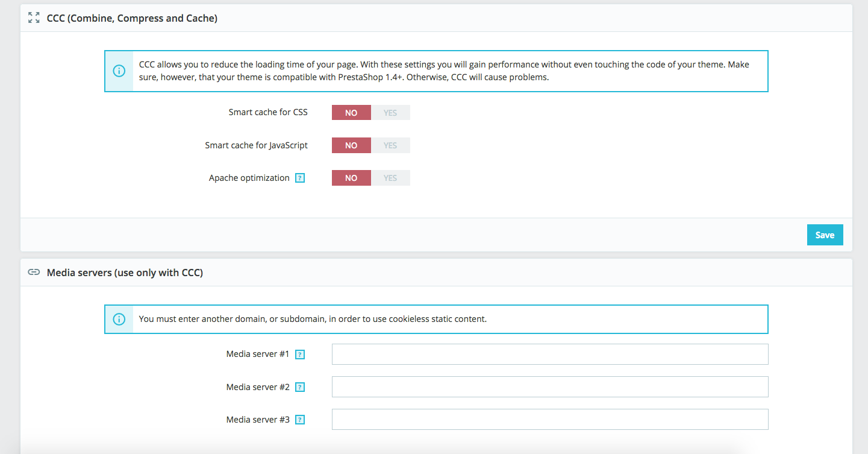868x454 pixels.
Task: Click help icon next to Media server #3
Action: 300,420
